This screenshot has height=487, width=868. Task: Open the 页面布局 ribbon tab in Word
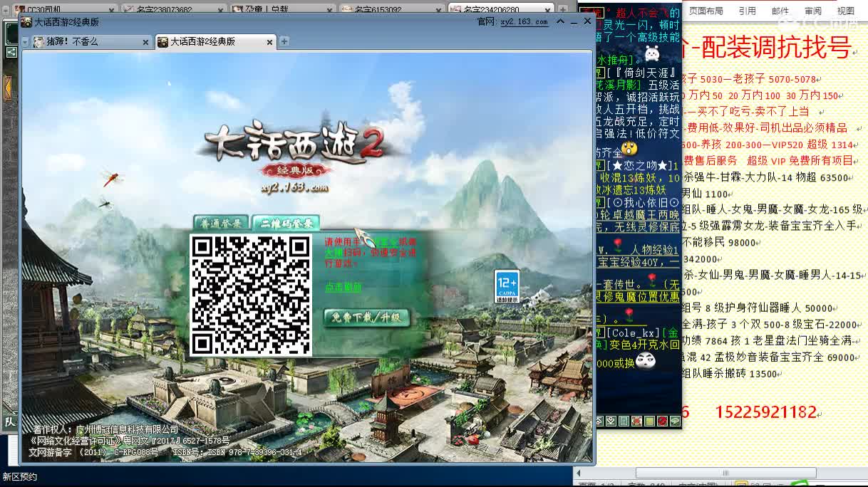[706, 11]
